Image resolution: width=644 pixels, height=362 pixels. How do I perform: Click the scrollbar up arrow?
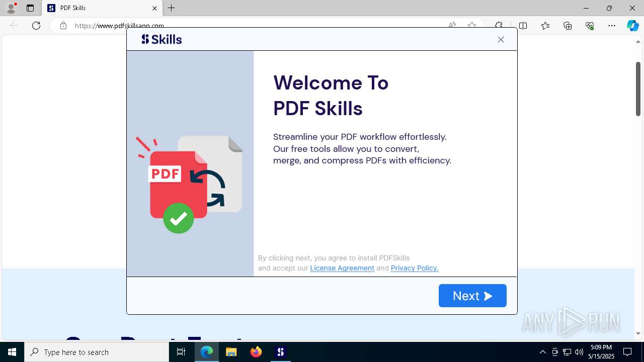638,41
